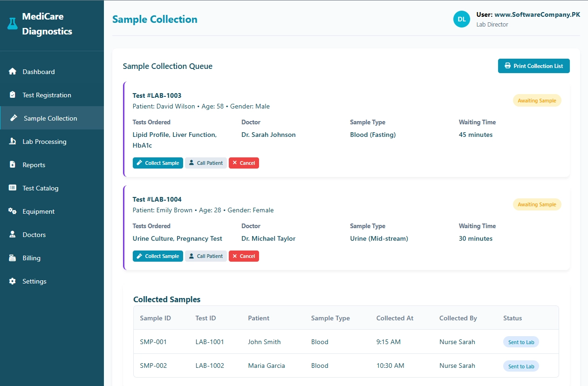
Task: Click the Reports file icon
Action: pos(13,165)
